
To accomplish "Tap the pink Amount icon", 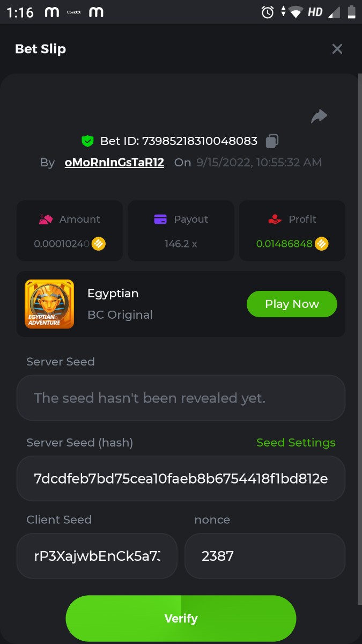I will pos(46,219).
